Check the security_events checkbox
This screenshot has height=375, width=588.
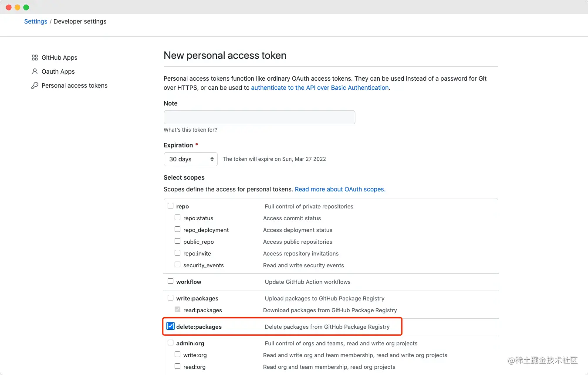pyautogui.click(x=178, y=265)
